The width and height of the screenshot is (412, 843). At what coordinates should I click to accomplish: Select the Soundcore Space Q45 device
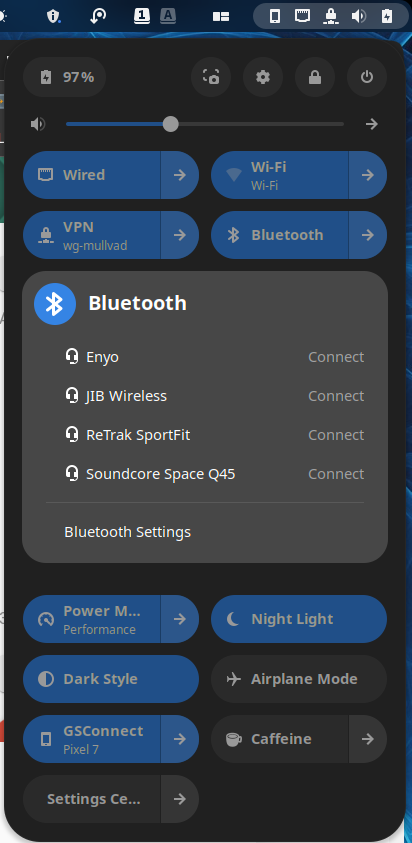[x=205, y=474]
